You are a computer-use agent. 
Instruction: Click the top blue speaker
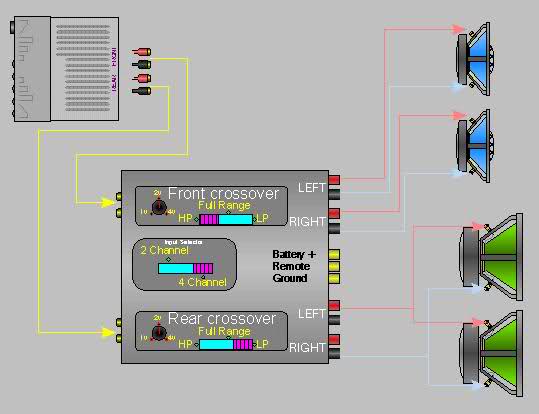pos(475,59)
